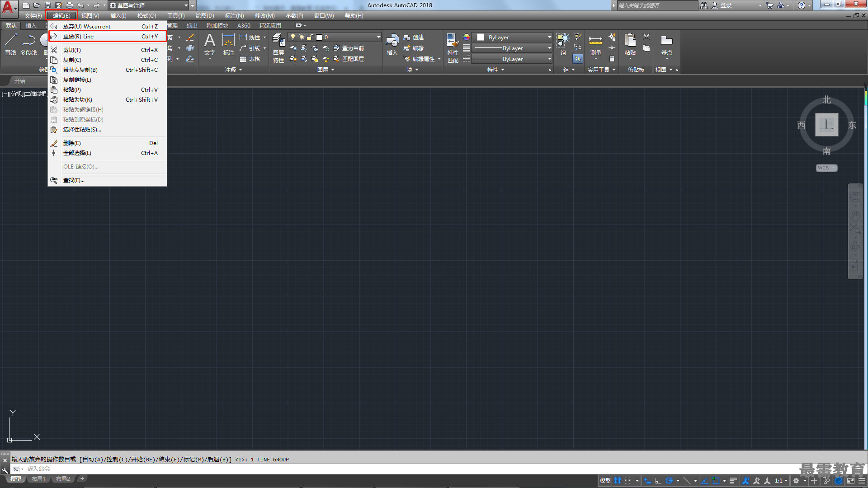The image size is (868, 488).
Task: Toggle snap mode in status bar
Action: click(x=628, y=481)
